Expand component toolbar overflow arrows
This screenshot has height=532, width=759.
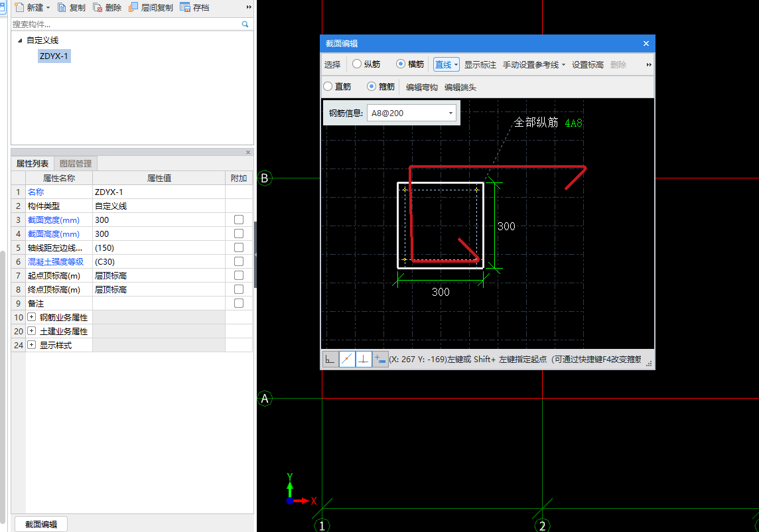pos(249,7)
